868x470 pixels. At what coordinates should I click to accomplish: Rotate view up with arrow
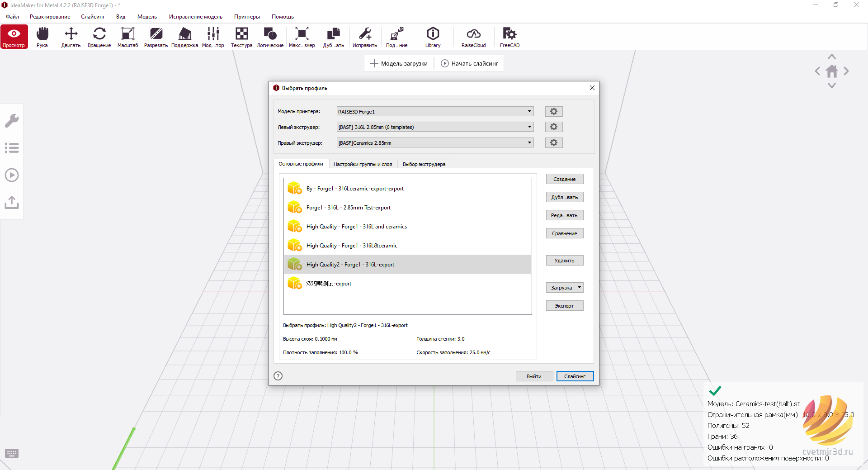[832, 57]
